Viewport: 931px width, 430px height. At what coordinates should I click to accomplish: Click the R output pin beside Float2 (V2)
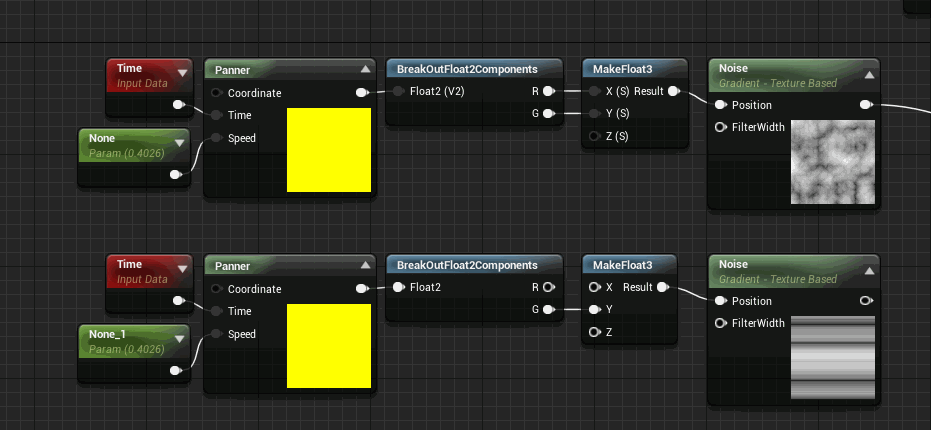(x=549, y=91)
